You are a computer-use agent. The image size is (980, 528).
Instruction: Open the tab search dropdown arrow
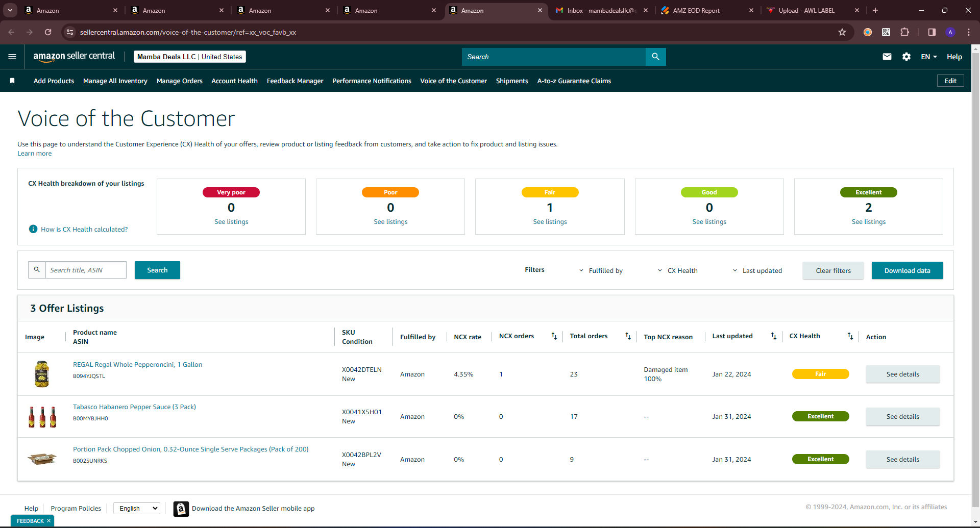(10, 10)
